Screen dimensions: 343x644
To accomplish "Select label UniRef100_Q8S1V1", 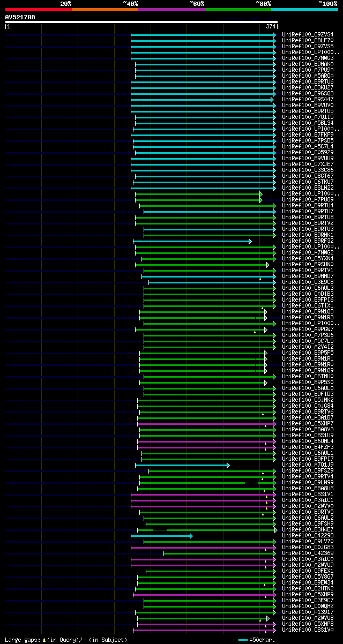I will pyautogui.click(x=308, y=494).
